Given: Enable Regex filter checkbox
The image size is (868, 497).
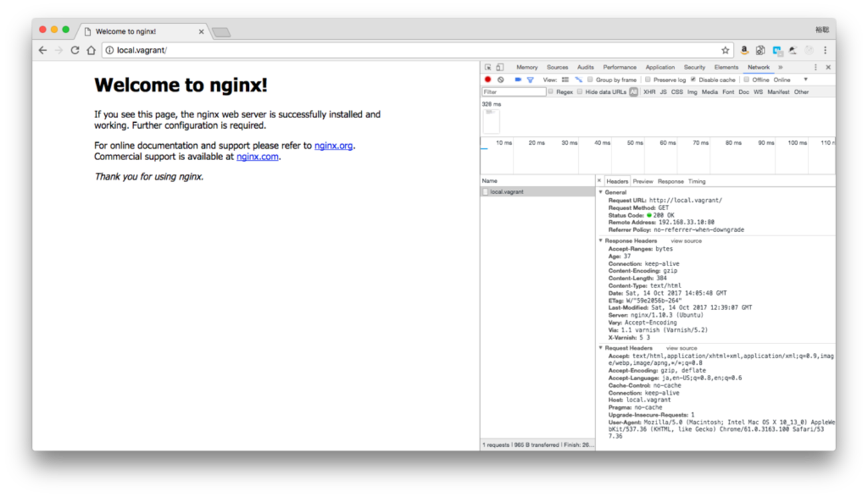Looking at the screenshot, I should (x=551, y=91).
